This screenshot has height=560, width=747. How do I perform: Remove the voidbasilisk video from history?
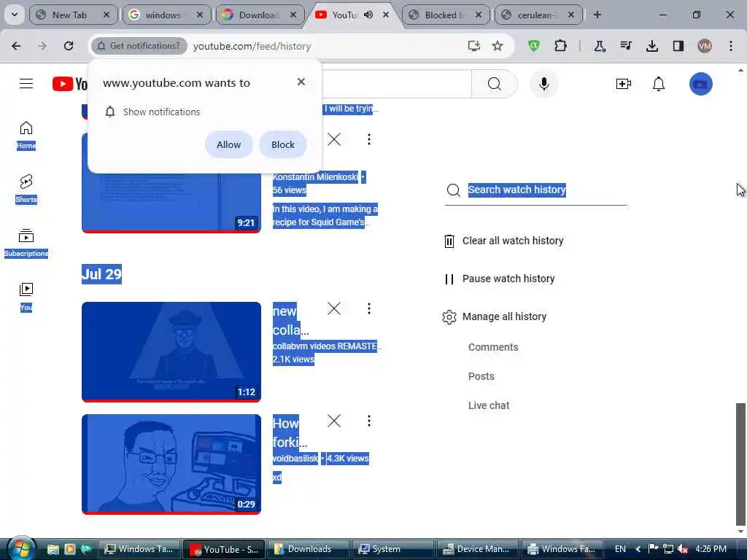pyautogui.click(x=334, y=421)
